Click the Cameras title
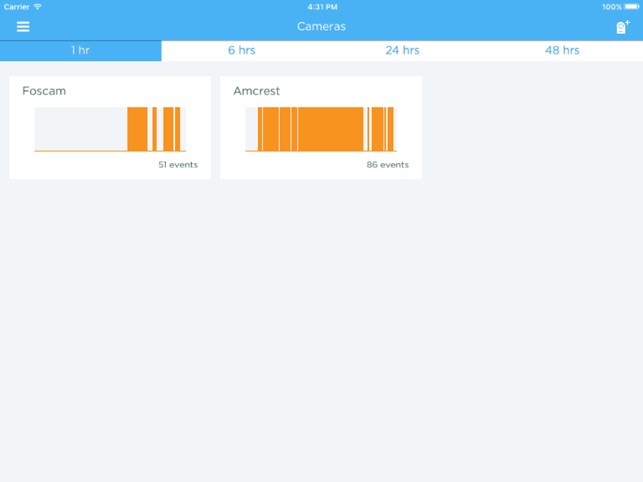 (322, 27)
